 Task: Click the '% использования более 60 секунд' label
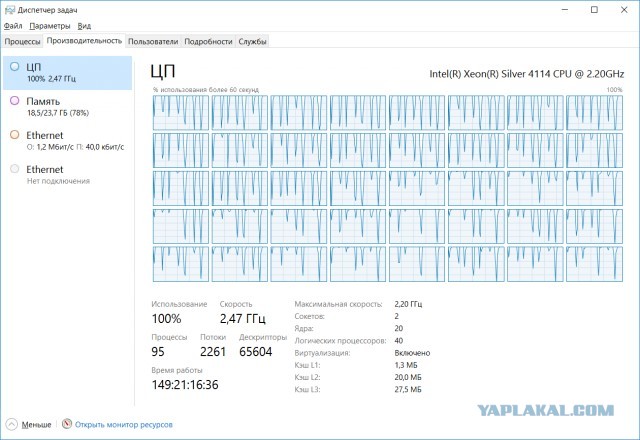[x=206, y=90]
